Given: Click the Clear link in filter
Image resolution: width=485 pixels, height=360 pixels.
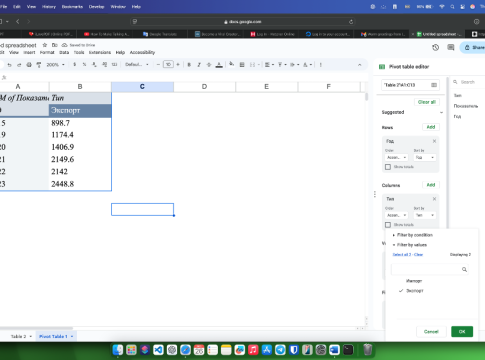Looking at the screenshot, I should 418,255.
